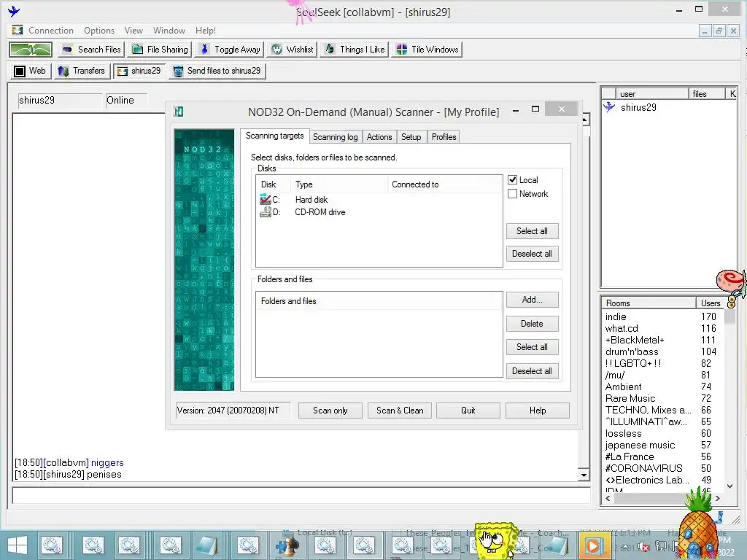The width and height of the screenshot is (747, 560).
Task: Open the Window menu
Action: coord(169,31)
